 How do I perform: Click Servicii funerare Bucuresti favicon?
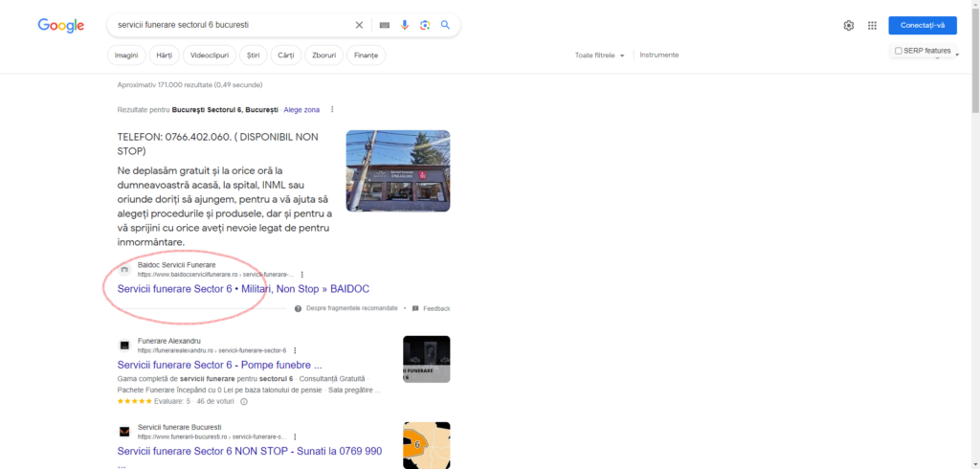(124, 432)
